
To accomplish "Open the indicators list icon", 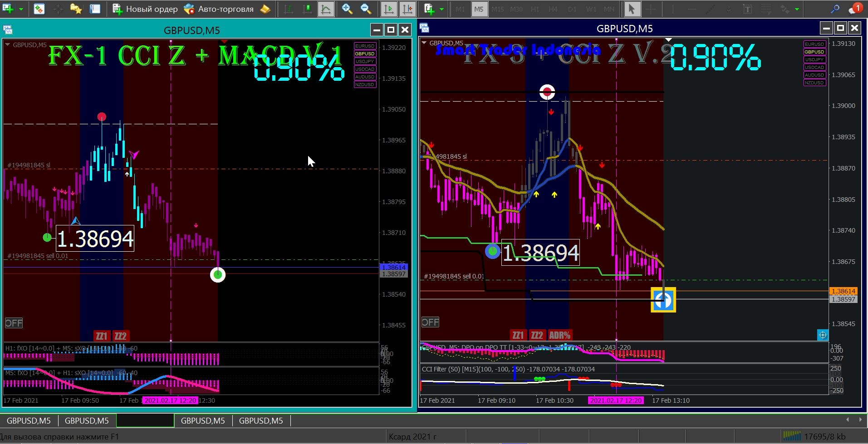I will pyautogui.click(x=429, y=9).
